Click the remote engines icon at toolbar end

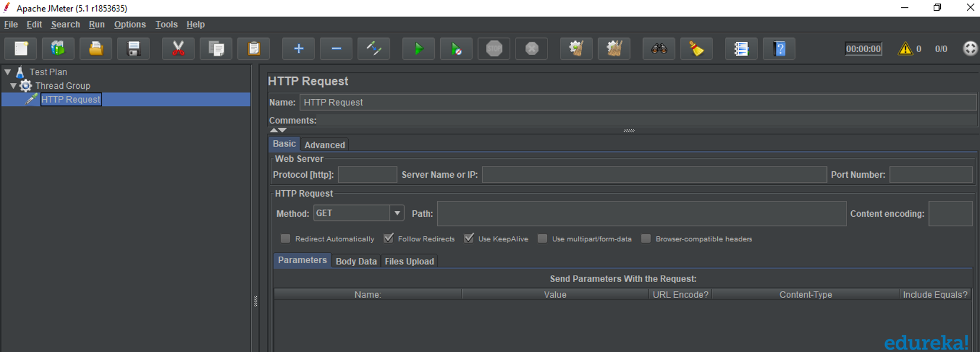coord(971,49)
